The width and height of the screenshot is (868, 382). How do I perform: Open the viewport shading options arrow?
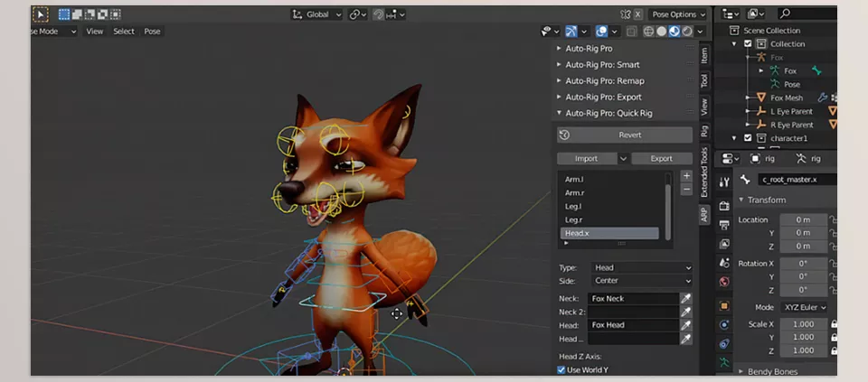tap(700, 32)
